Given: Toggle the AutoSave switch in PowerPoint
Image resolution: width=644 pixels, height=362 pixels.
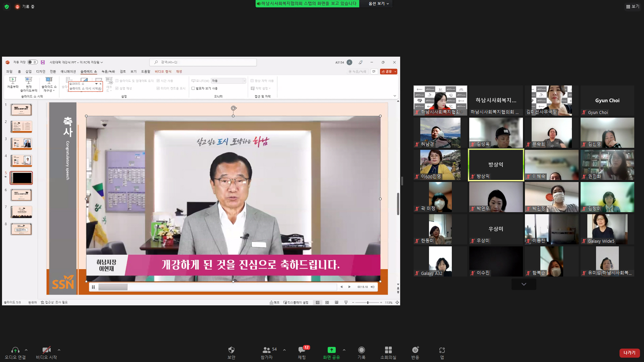Looking at the screenshot, I should click(x=32, y=62).
